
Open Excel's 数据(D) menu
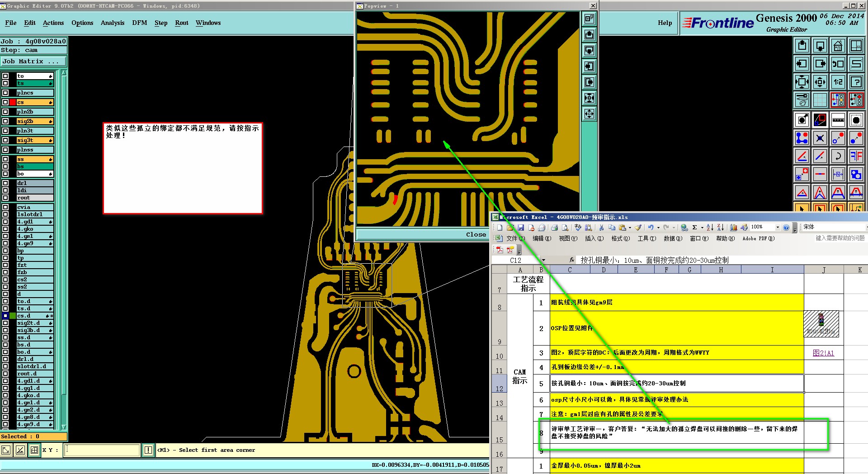673,238
